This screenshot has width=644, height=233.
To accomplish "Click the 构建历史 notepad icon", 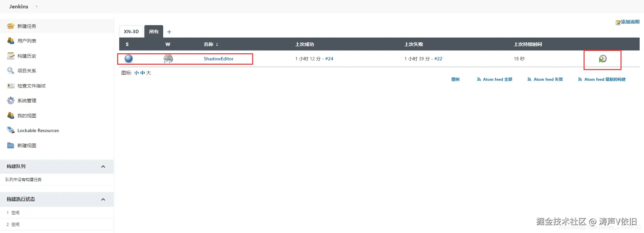I will (11, 56).
